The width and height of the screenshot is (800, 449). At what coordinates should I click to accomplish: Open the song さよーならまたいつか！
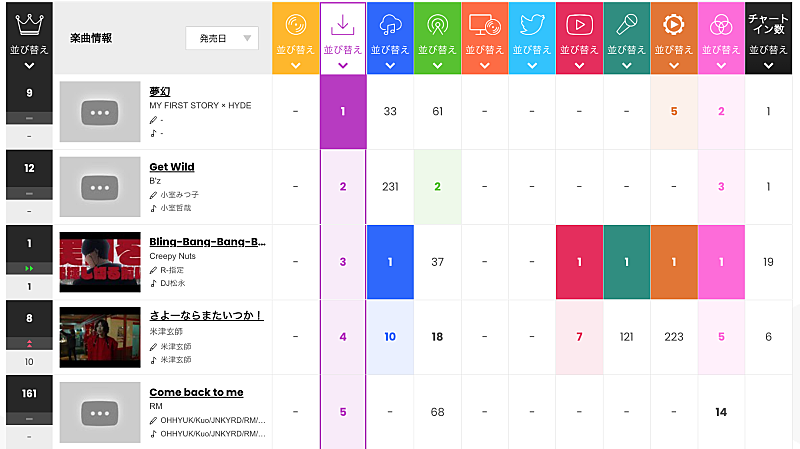[206, 316]
